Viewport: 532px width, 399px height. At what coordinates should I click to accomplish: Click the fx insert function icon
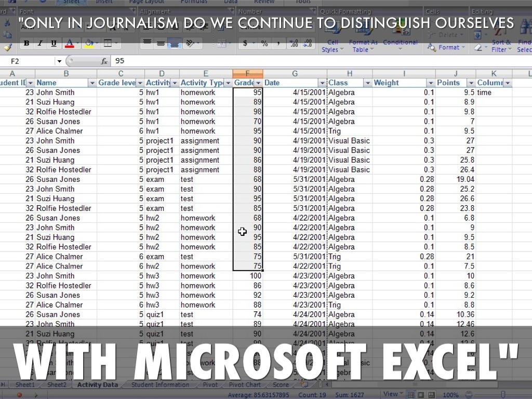[104, 61]
